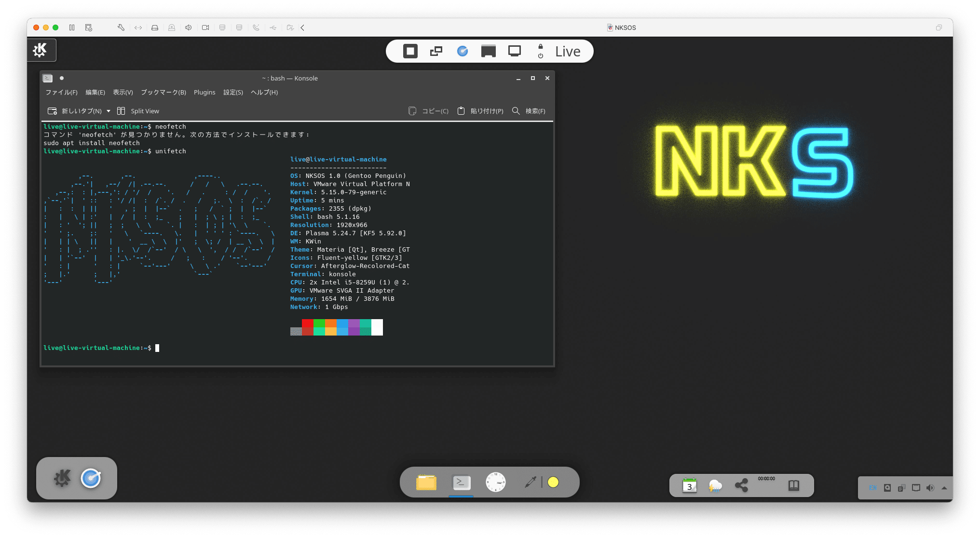Image resolution: width=980 pixels, height=538 pixels.
Task: Click the network adapter arrows icon
Action: pos(138,27)
